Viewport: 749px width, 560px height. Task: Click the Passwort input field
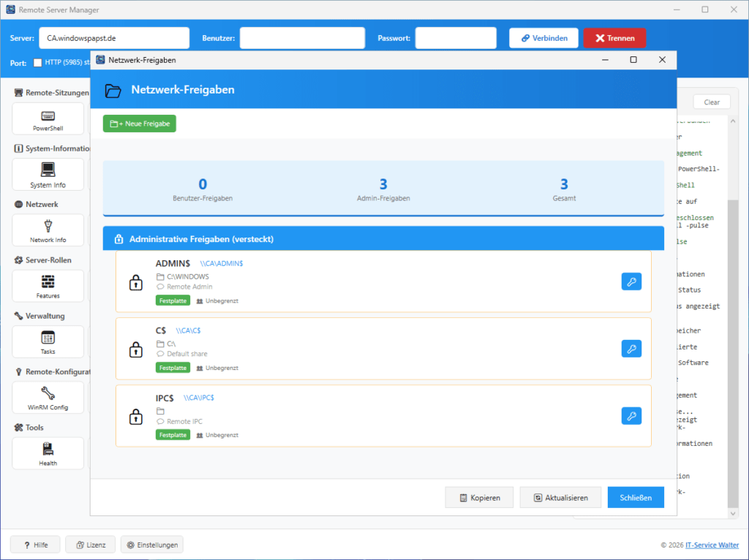456,38
